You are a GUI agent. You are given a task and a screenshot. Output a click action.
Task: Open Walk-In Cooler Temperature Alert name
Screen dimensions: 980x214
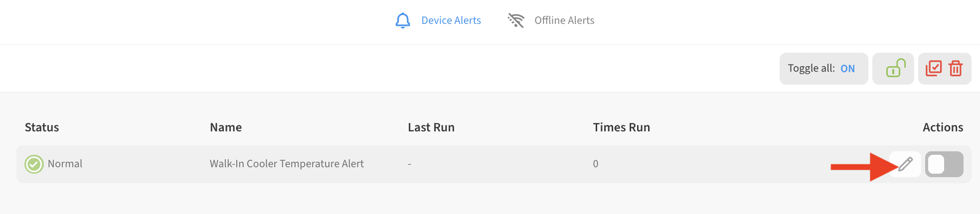pos(287,164)
